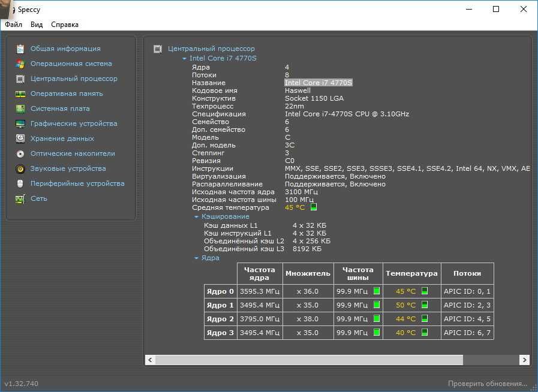Click Ядро 1 bus frequency green indicator
The image size is (538, 392).
[377, 304]
